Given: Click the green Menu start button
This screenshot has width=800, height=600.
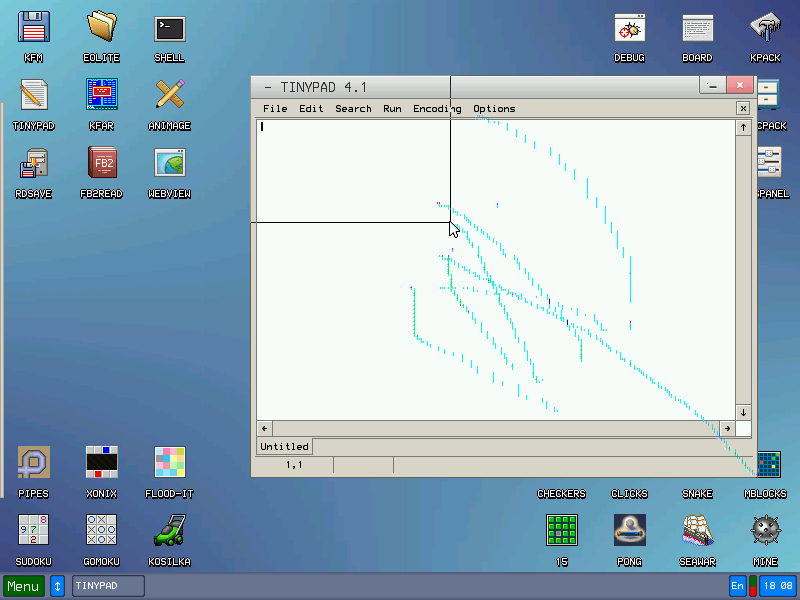Looking at the screenshot, I should click(x=23, y=586).
